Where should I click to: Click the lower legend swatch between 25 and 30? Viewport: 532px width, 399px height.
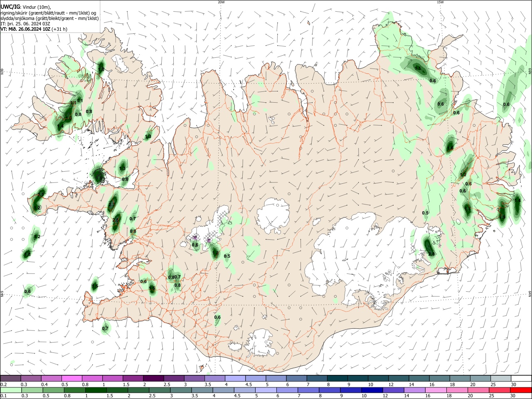click(500, 390)
